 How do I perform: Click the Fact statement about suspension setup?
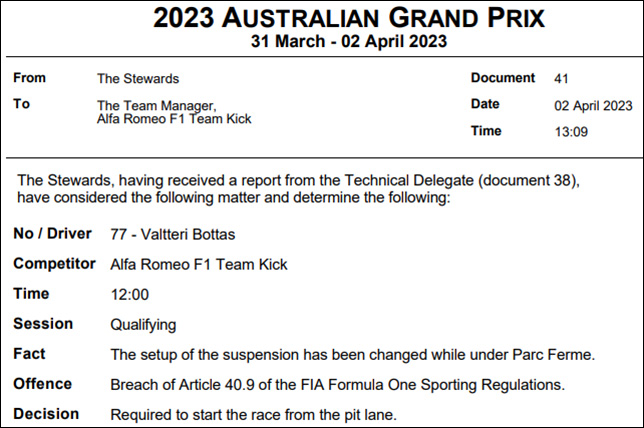tap(354, 354)
